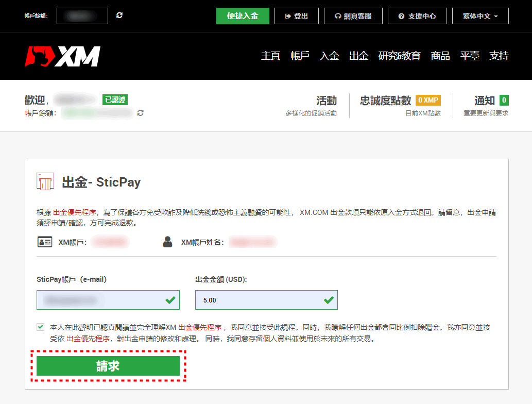
Task: Open 出金優先程序 link after 受依
Action: pyautogui.click(x=88, y=339)
